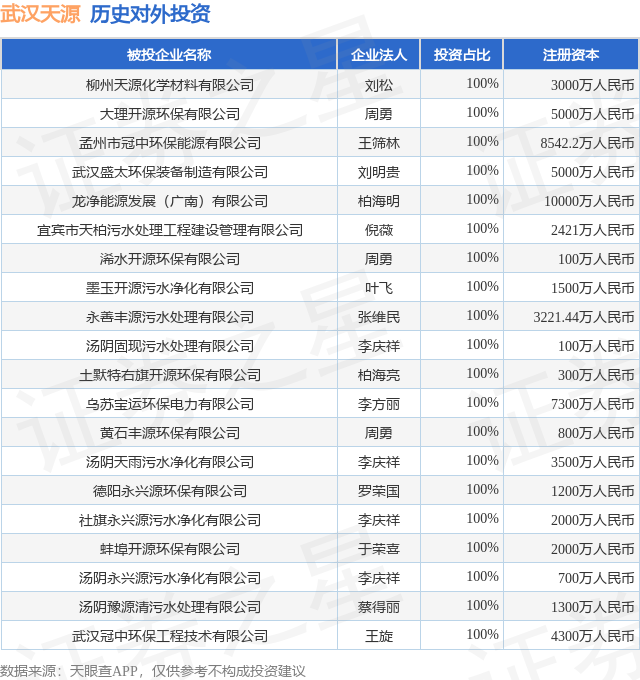Select 黄石丰源环保有限公司 cell
640x680 pixels.
click(170, 433)
